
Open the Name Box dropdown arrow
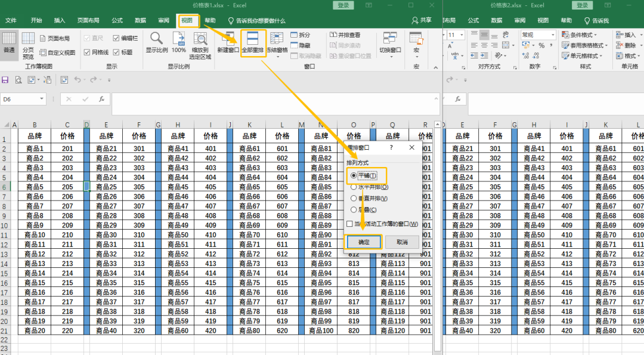42,99
